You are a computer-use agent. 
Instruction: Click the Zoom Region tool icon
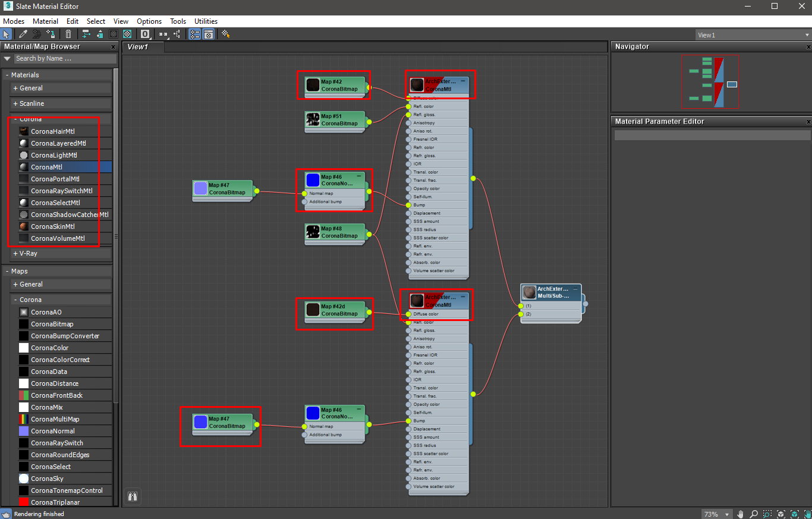tap(767, 514)
